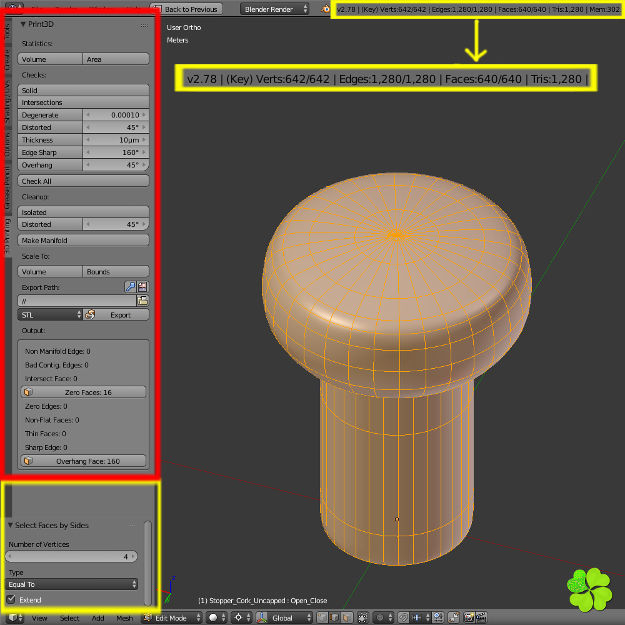Open folder browser for export path
The width and height of the screenshot is (625, 625).
point(143,301)
